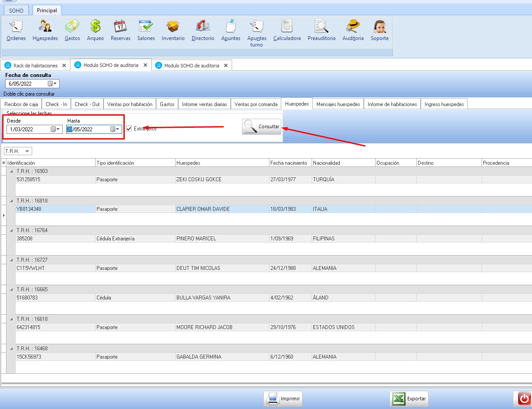532x409 pixels.
Task: Collapse the T.R.H. 16665 group
Action: (x=11, y=289)
